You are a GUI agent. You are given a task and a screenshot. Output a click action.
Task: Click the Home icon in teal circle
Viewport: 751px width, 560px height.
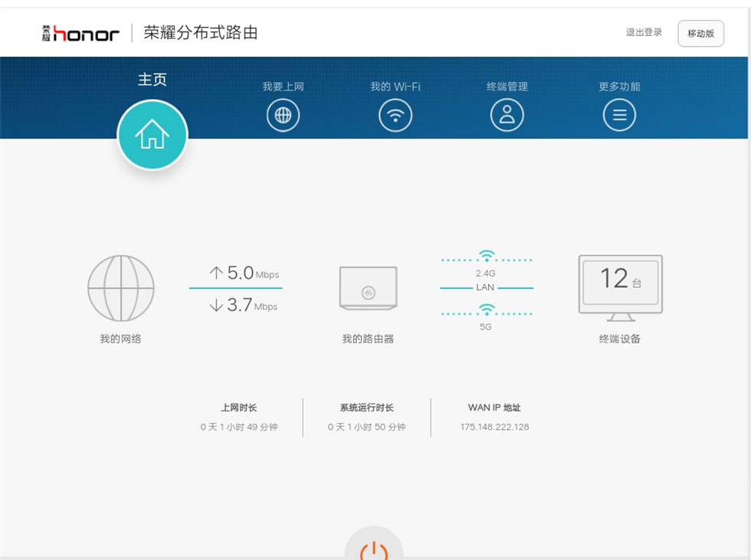click(152, 135)
